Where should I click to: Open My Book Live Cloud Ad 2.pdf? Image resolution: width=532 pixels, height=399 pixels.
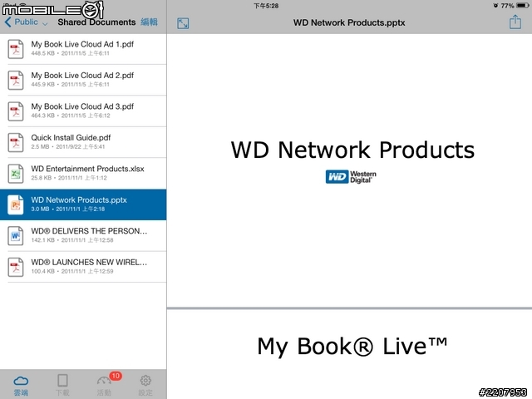[83, 80]
